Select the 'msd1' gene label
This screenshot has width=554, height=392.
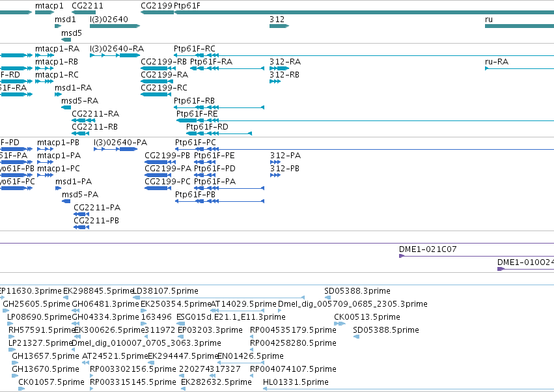(x=65, y=19)
